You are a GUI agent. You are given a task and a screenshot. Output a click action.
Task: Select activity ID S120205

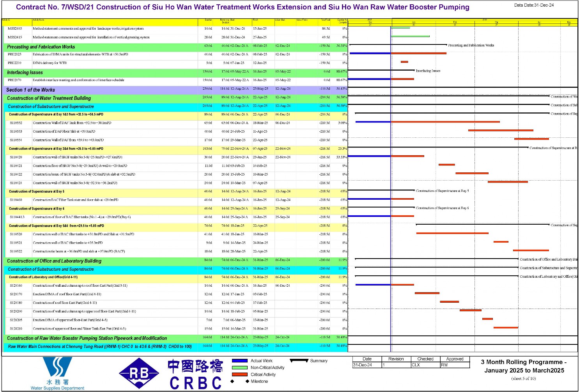[16, 320]
